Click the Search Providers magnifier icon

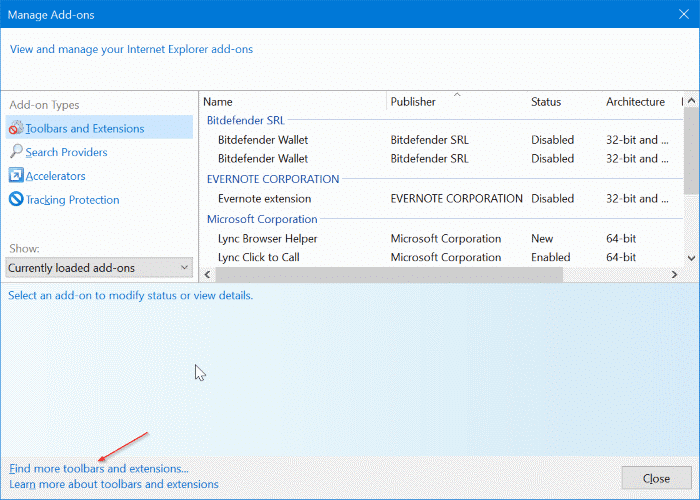(16, 151)
